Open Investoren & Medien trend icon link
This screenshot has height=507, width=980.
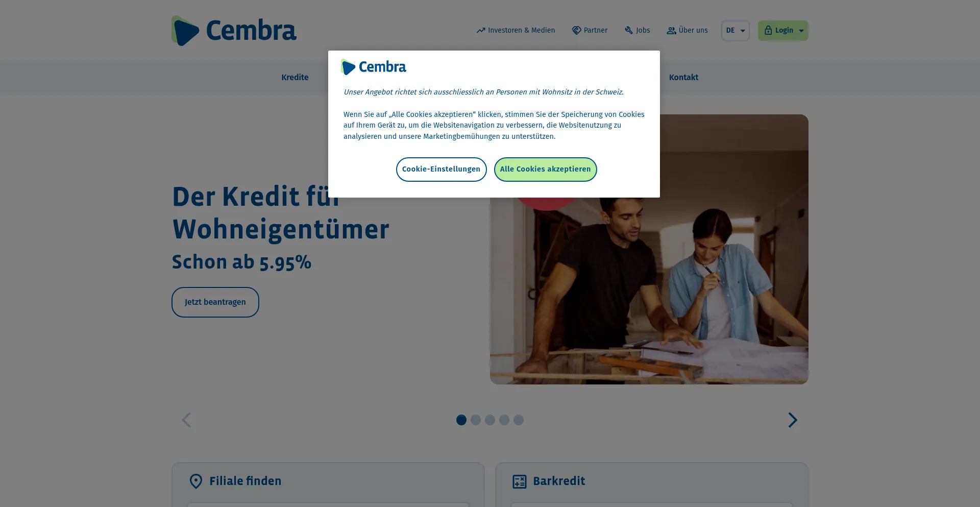click(x=481, y=31)
